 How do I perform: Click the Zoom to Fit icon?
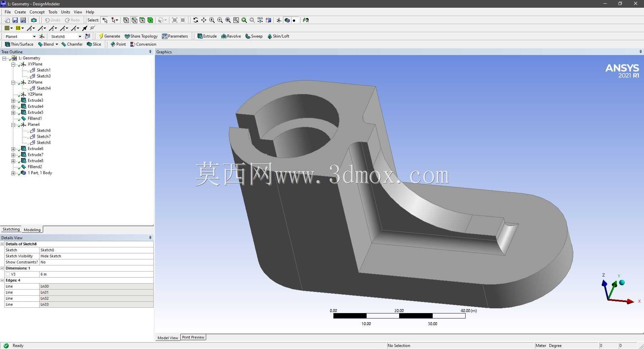pos(228,20)
